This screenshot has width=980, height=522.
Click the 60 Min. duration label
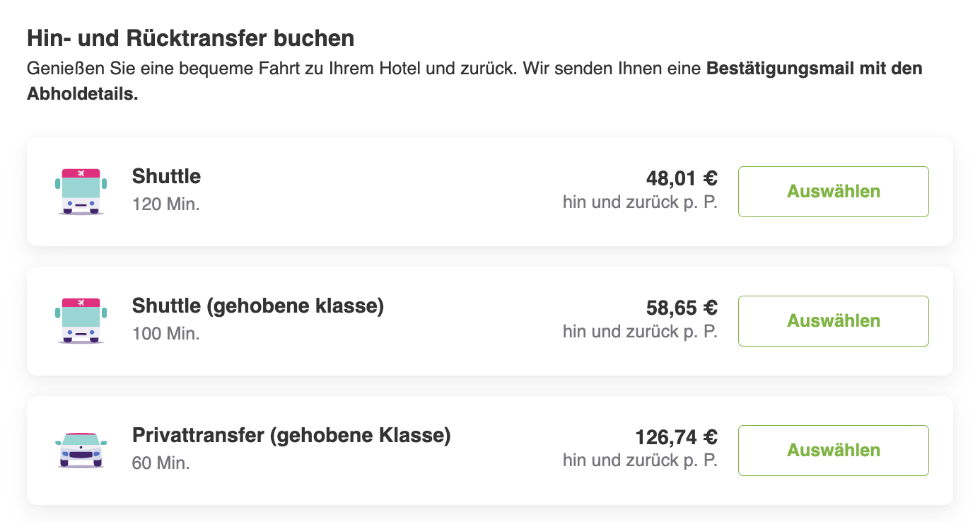click(161, 464)
